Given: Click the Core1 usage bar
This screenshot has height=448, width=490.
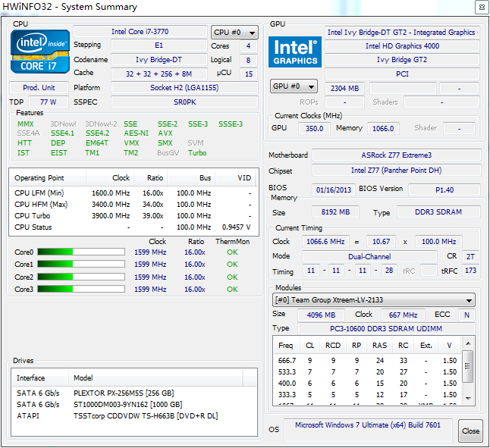Looking at the screenshot, I should coord(81,264).
